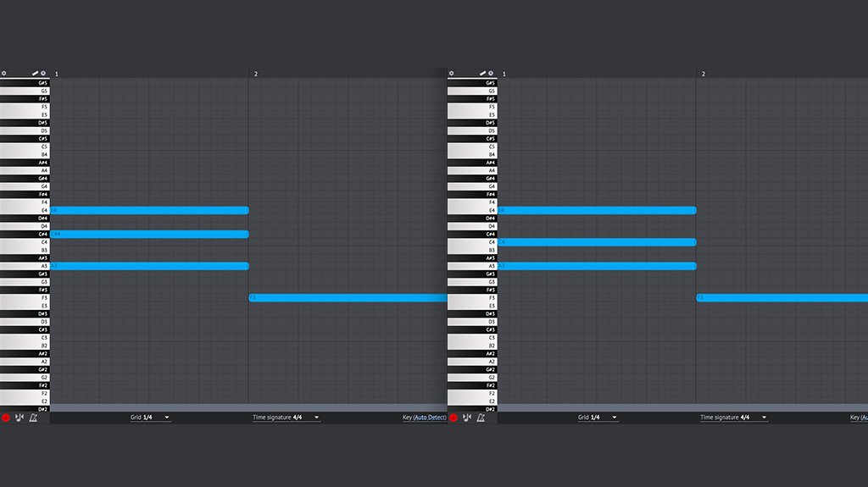The image size is (868, 487).
Task: Open the Grid 1/4 dropdown in right piano roll
Action: pos(598,418)
